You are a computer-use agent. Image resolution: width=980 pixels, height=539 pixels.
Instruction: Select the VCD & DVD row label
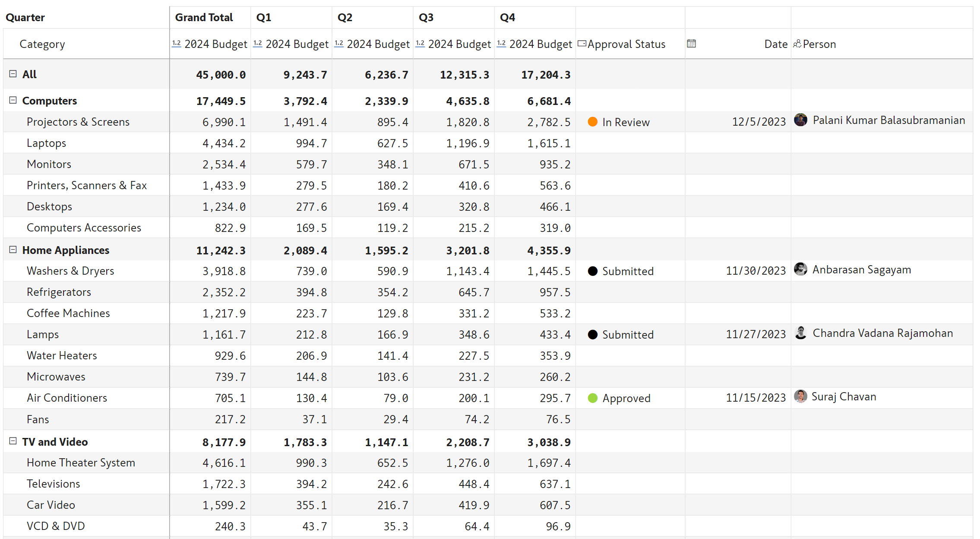pos(56,526)
